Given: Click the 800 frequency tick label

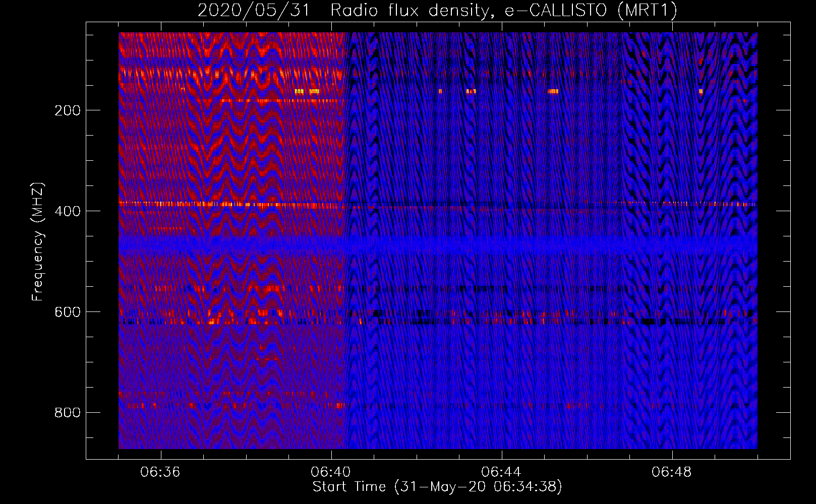Looking at the screenshot, I should [x=68, y=413].
